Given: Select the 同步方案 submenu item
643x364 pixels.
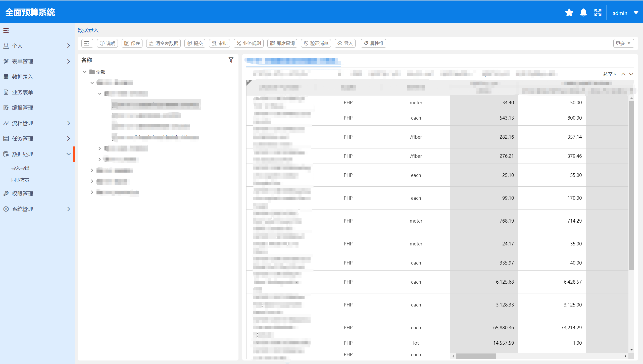Looking at the screenshot, I should click(20, 180).
